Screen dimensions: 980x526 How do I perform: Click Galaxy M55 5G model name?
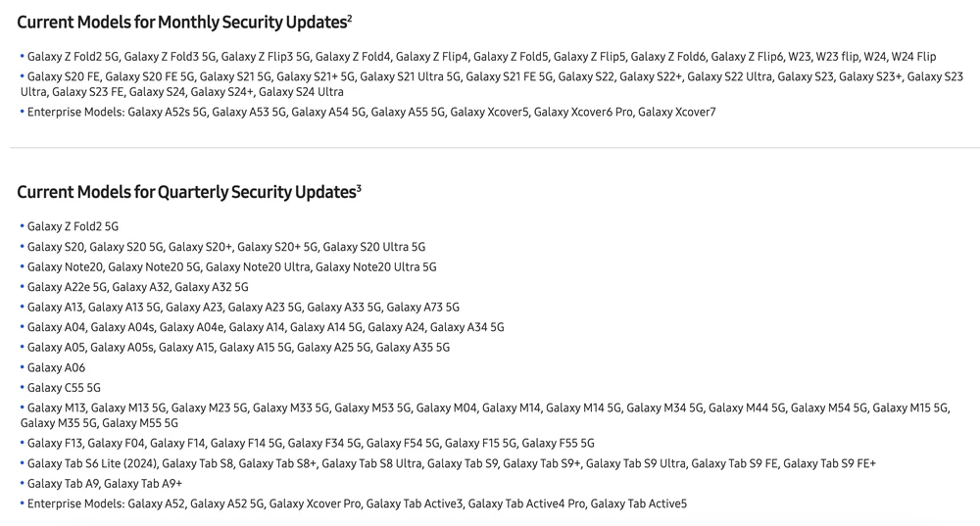[140, 423]
